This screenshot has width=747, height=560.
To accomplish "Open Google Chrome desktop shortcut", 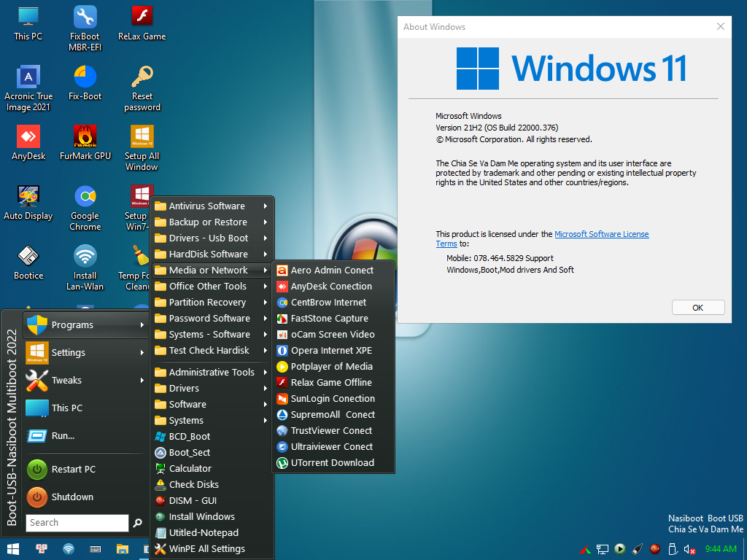I will point(85,197).
